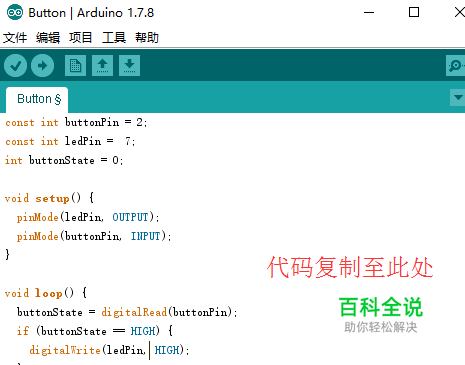Click the 'digitalWrite(ledPin, HIGH);' line
Screen dimensions: 465x365
[x=109, y=350]
